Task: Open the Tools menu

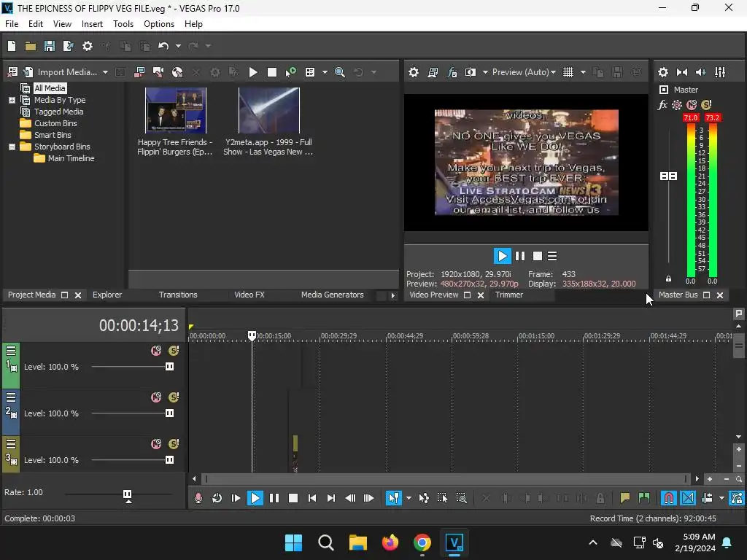Action: [123, 24]
